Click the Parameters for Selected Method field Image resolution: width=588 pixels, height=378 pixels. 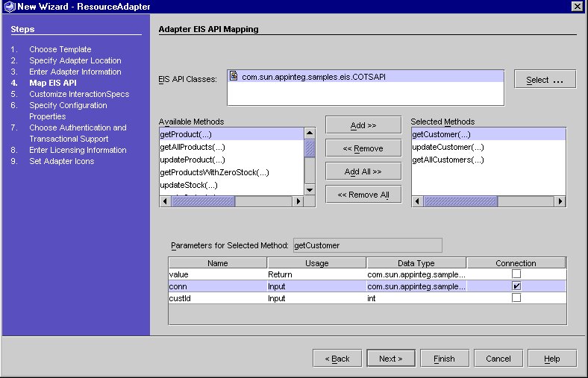[x=367, y=245]
